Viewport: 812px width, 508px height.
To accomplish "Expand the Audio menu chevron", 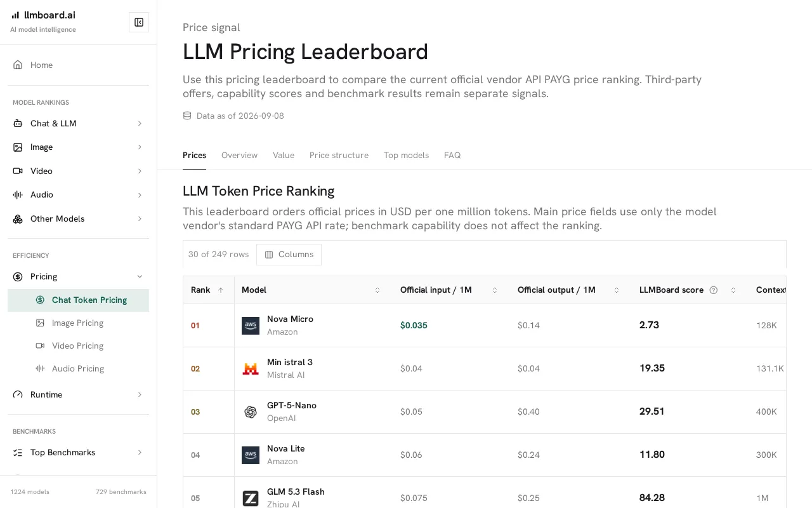I will [x=140, y=194].
